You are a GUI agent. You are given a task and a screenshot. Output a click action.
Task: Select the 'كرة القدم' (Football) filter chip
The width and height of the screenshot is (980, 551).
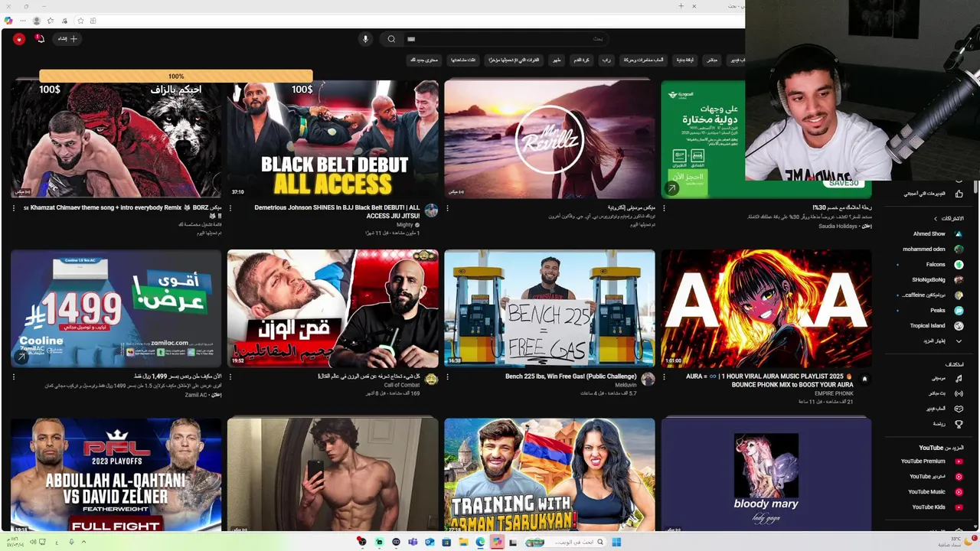coord(582,60)
